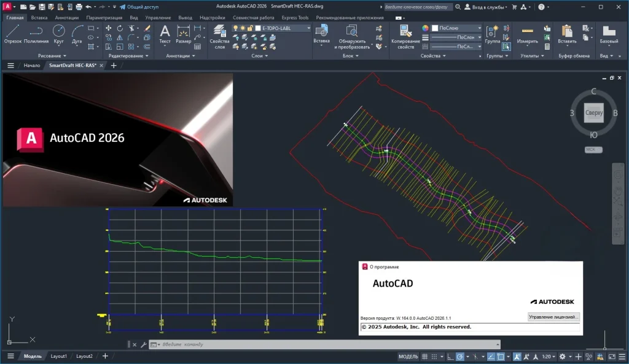Image resolution: width=629 pixels, height=364 pixels.
Task: Expand the Рисование panel
Action: click(x=53, y=56)
